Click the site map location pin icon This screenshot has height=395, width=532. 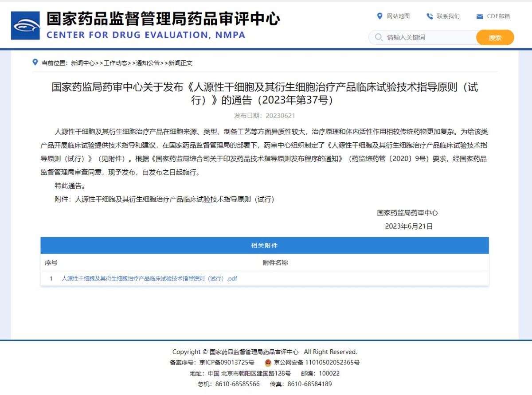pos(379,16)
